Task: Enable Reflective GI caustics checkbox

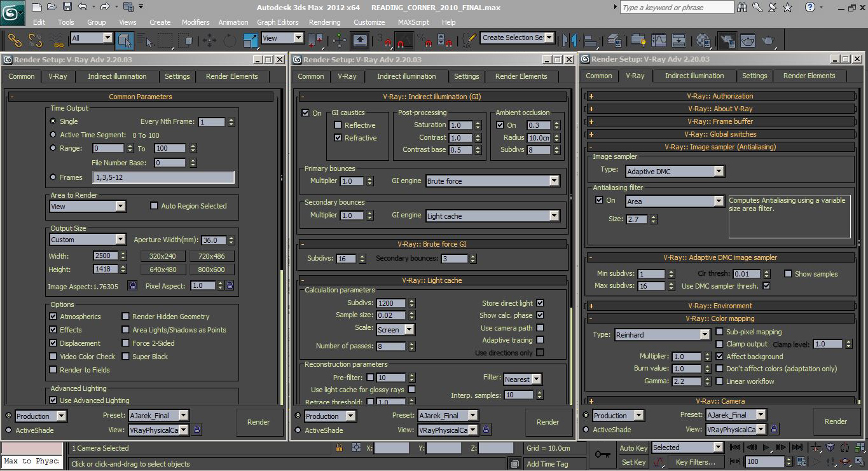Action: (x=338, y=125)
